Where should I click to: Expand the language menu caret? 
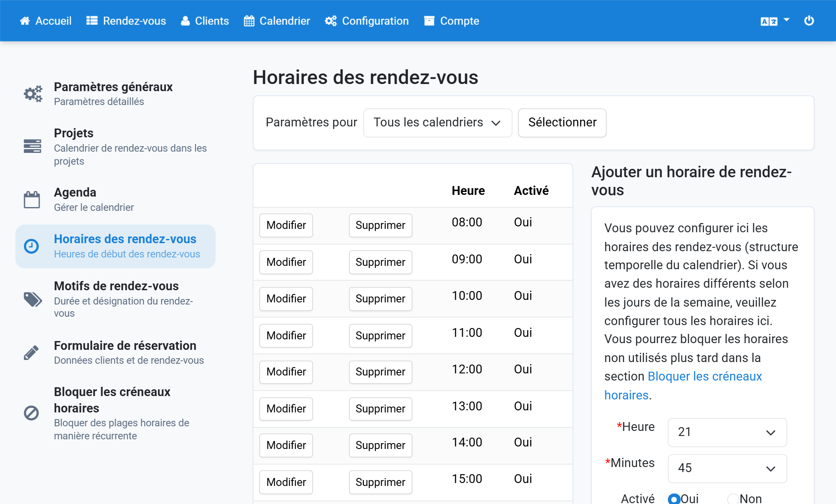pos(786,20)
